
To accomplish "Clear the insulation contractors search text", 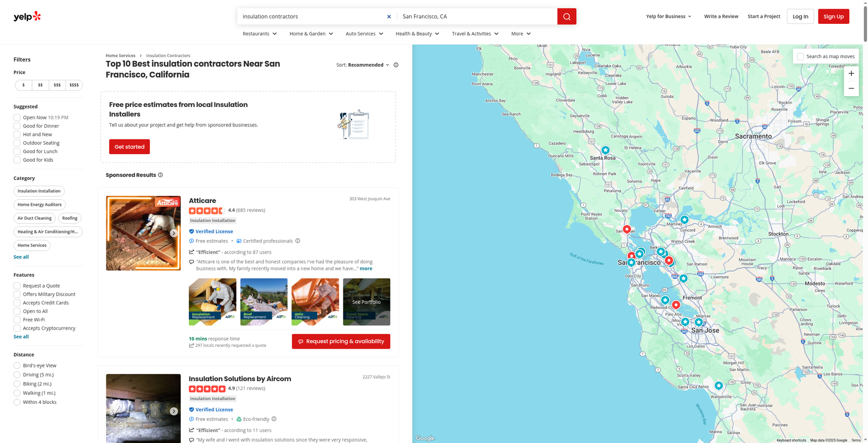I will tap(389, 17).
